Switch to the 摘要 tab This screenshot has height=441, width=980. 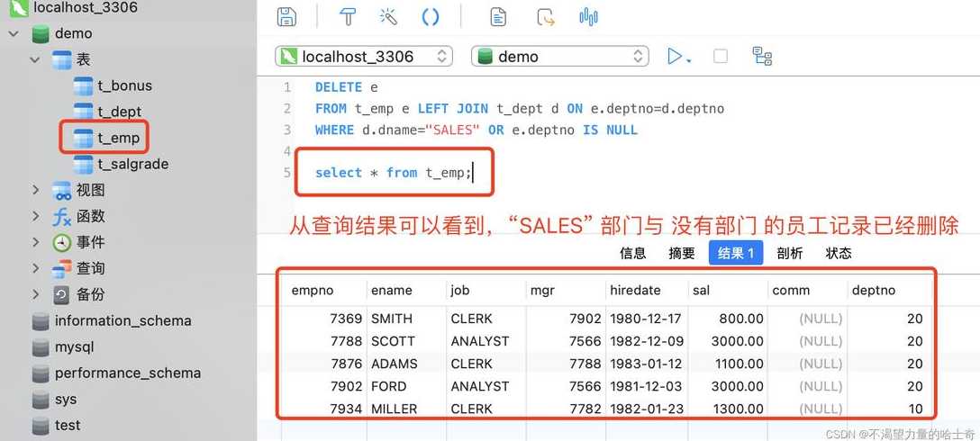(681, 253)
